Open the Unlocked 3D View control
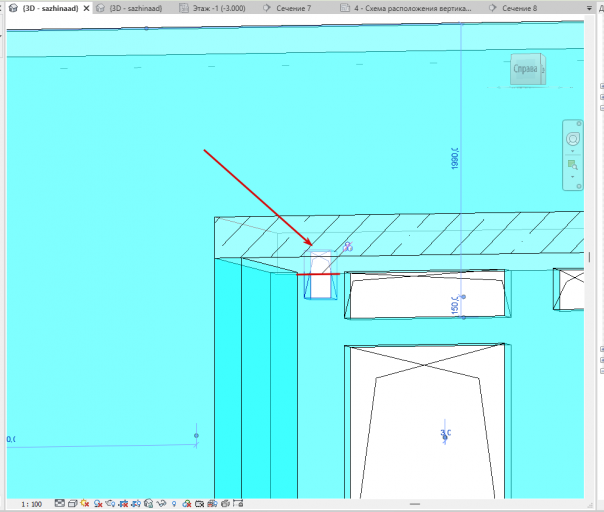This screenshot has width=604, height=512. pos(149,504)
